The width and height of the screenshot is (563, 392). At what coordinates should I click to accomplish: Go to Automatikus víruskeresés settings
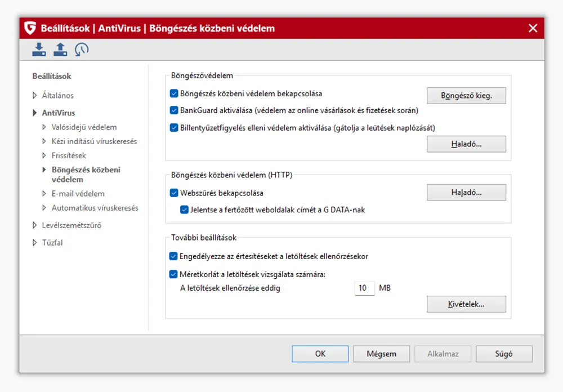click(x=95, y=208)
